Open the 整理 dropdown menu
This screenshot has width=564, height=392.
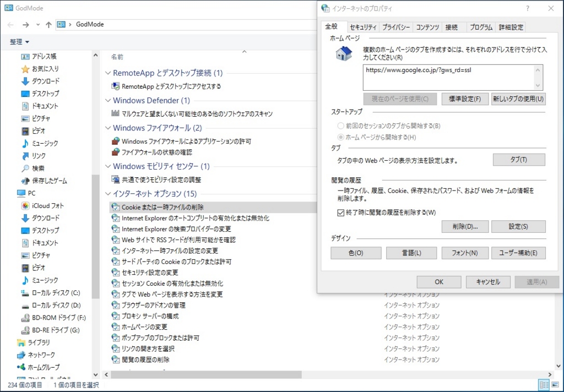click(19, 42)
